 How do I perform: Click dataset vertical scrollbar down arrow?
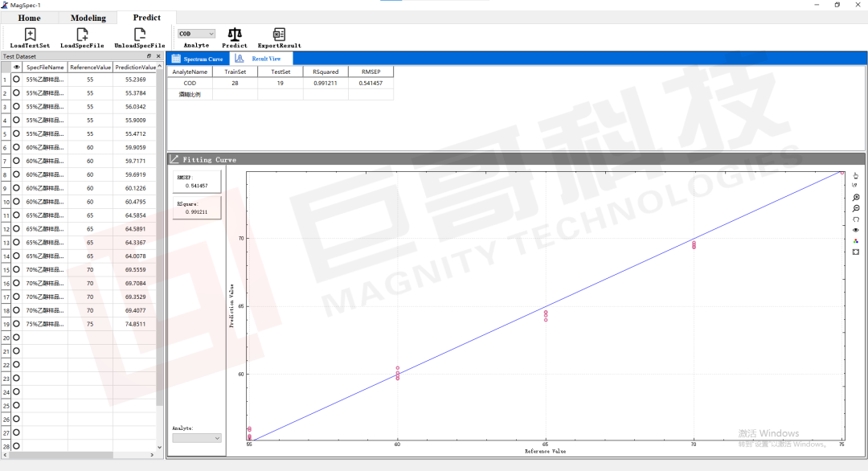click(x=159, y=447)
